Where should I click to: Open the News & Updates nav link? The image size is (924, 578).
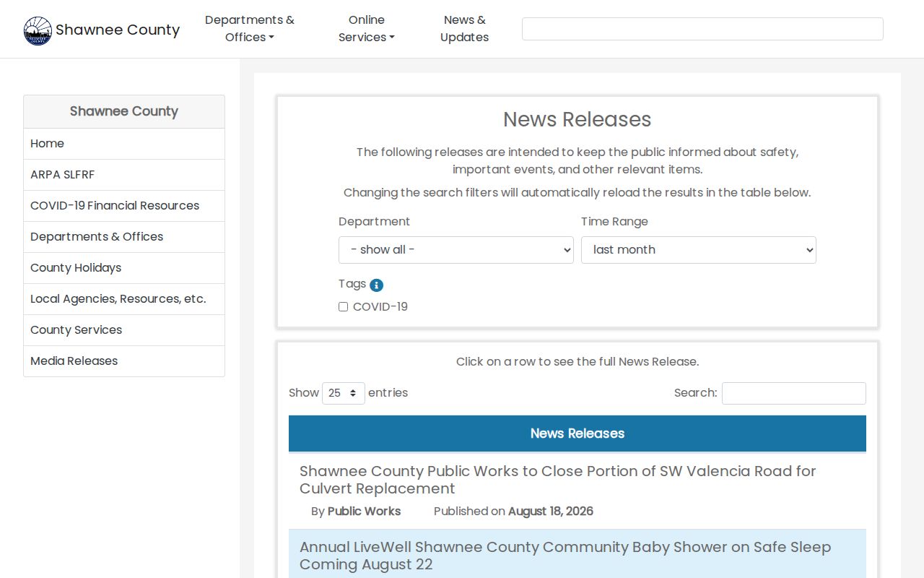coord(464,29)
